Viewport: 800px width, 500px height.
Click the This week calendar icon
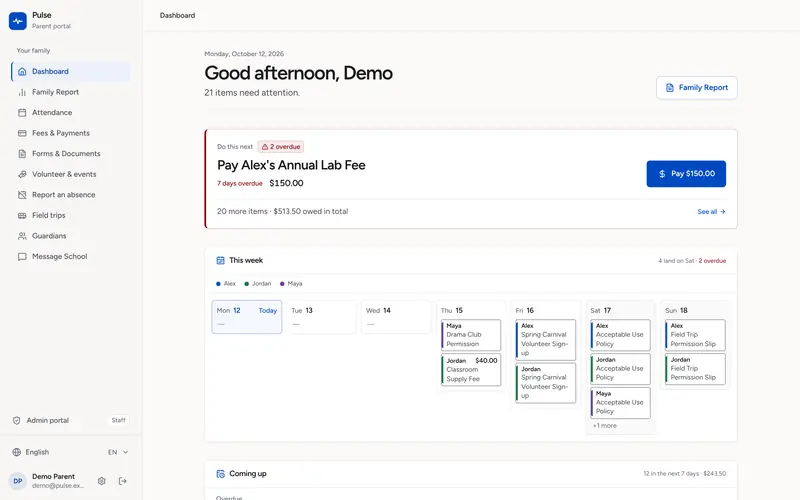pyautogui.click(x=220, y=261)
